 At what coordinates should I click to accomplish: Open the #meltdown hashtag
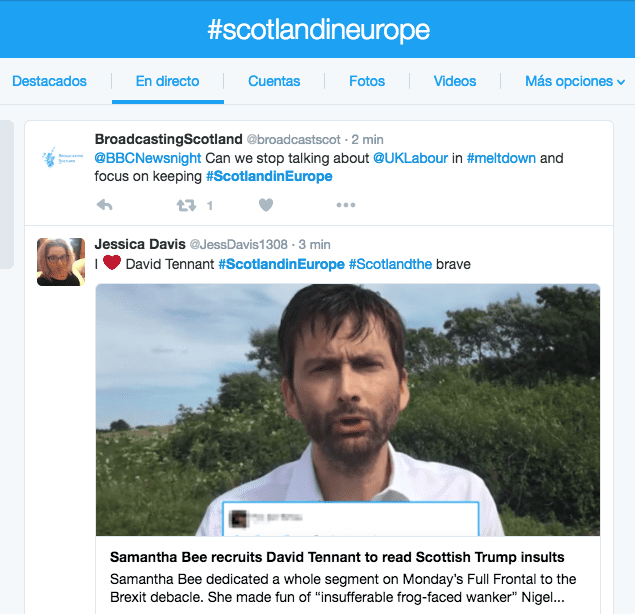pyautogui.click(x=501, y=158)
